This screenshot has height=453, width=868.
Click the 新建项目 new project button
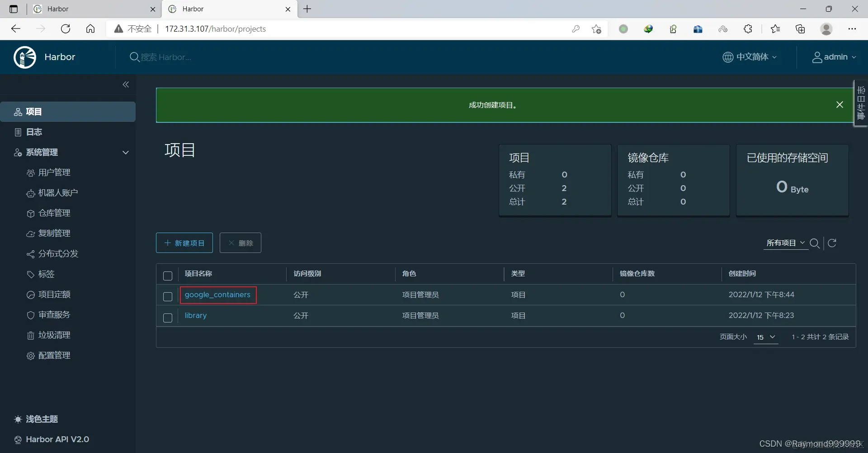[184, 243]
